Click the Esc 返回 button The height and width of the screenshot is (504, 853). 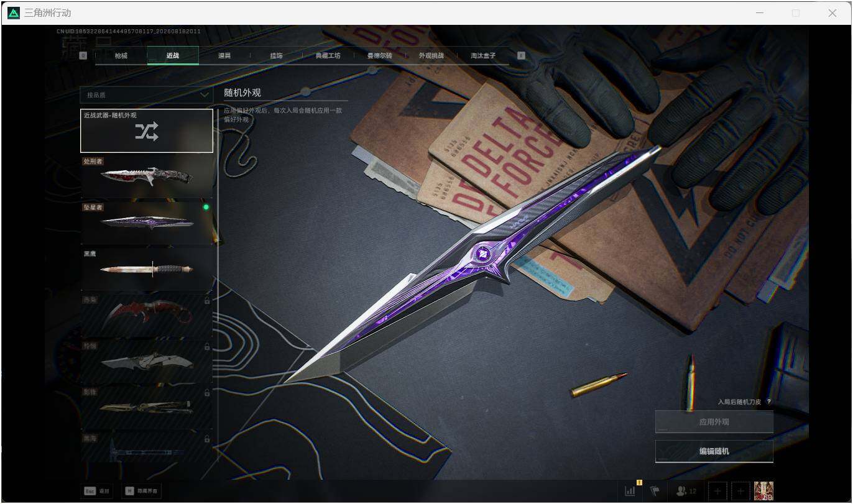(97, 491)
